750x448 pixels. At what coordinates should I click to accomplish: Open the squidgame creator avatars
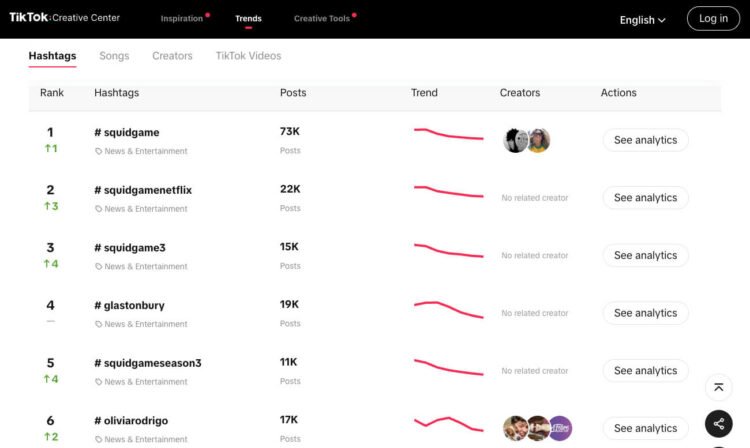tap(527, 141)
